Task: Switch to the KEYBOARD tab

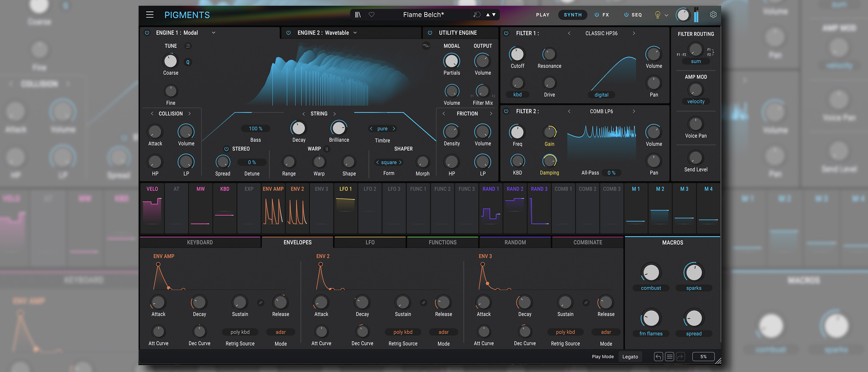Action: [200, 242]
